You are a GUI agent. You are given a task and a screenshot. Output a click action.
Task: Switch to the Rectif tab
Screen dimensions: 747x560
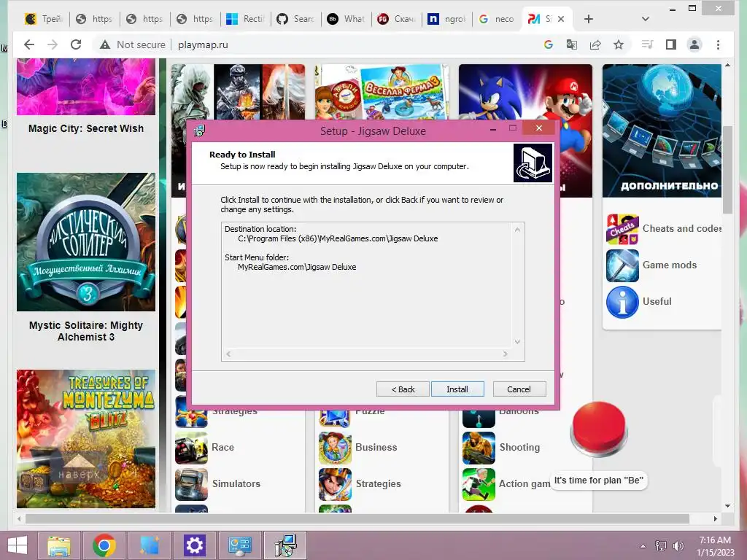point(245,19)
